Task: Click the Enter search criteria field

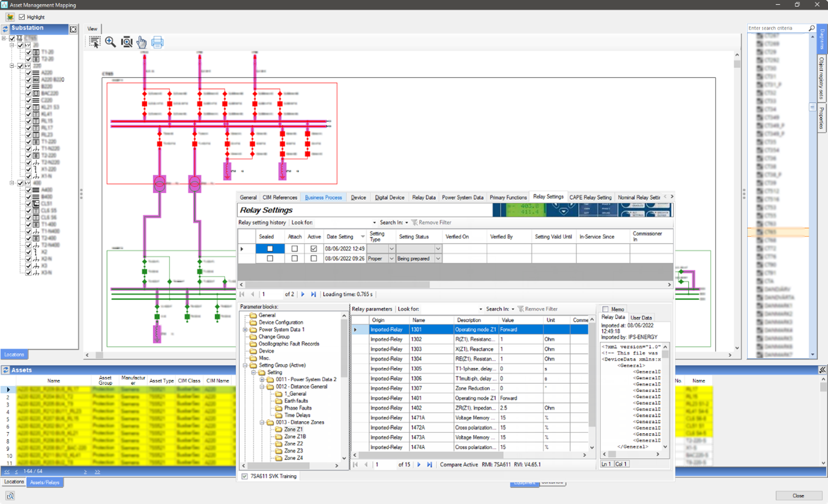Action: tap(778, 28)
